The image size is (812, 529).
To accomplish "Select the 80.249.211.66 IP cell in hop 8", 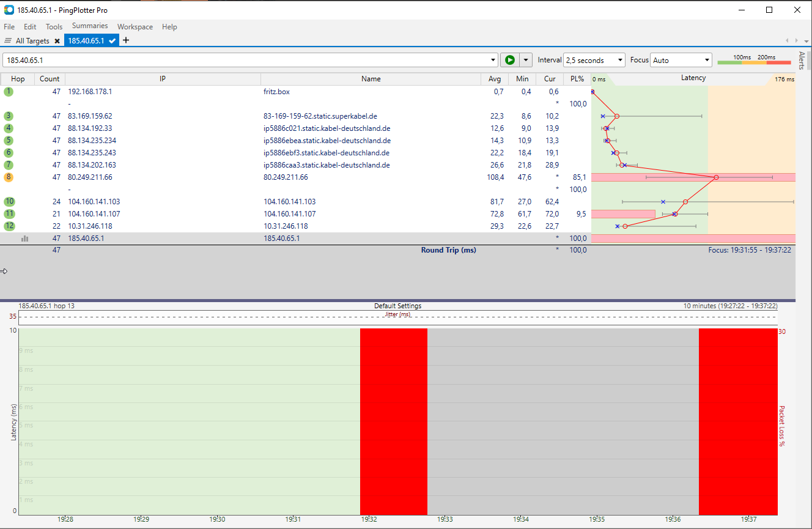I will point(90,177).
